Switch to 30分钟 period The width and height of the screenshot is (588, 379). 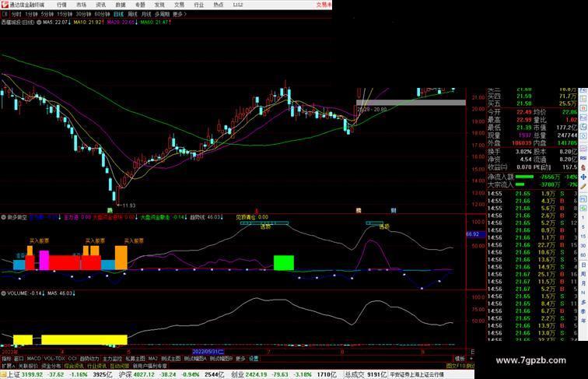point(83,14)
